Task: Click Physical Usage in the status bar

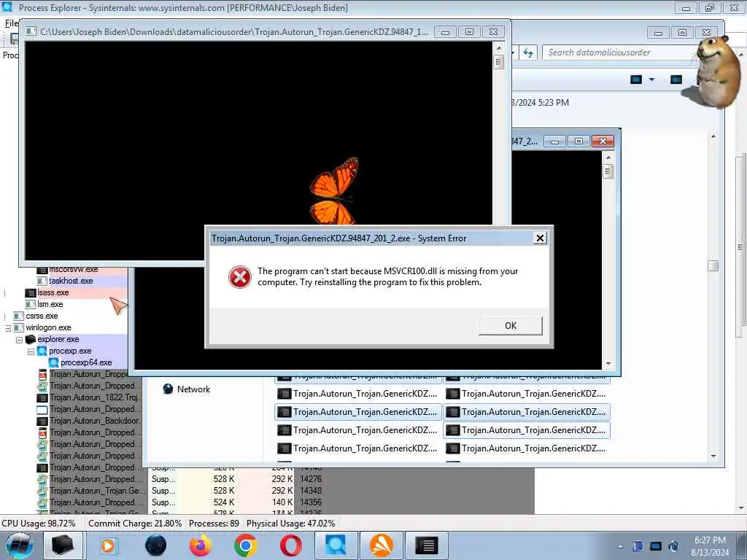Action: (290, 524)
